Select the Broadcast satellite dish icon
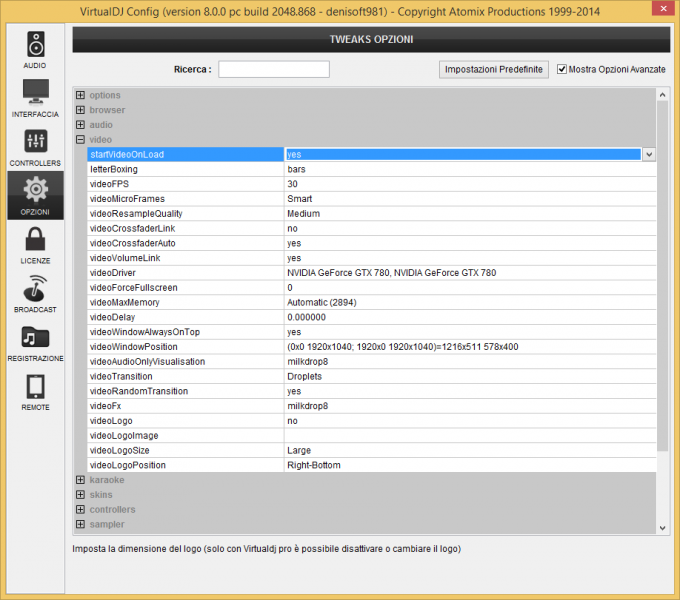 [x=35, y=289]
